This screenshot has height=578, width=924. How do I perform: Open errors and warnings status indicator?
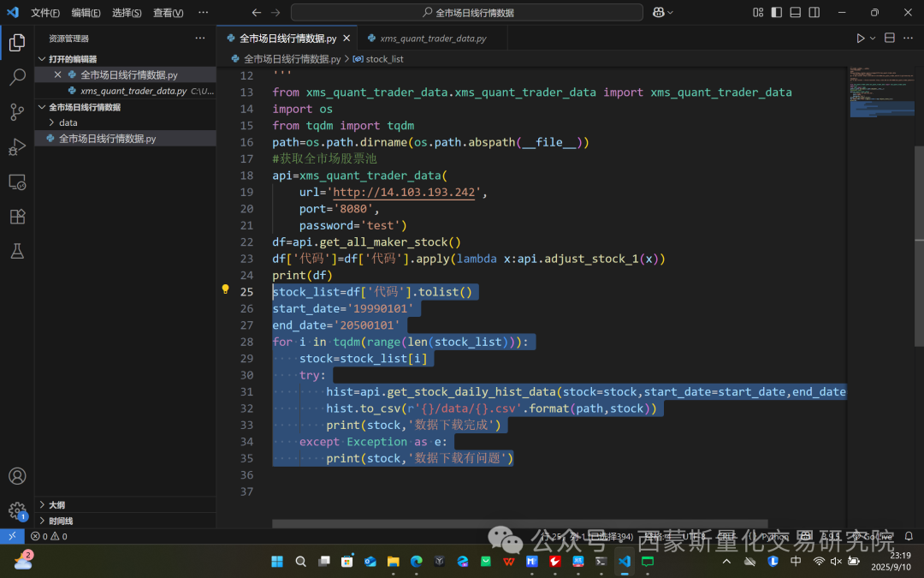coord(49,536)
